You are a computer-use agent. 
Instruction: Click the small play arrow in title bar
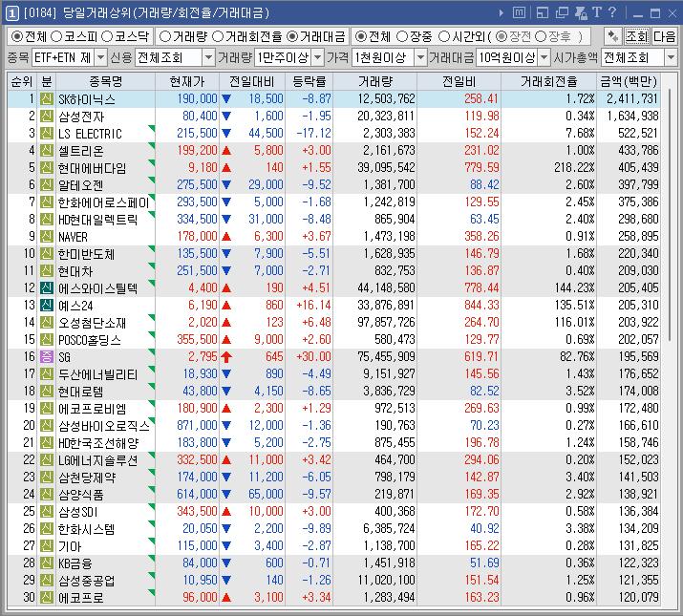(x=501, y=13)
